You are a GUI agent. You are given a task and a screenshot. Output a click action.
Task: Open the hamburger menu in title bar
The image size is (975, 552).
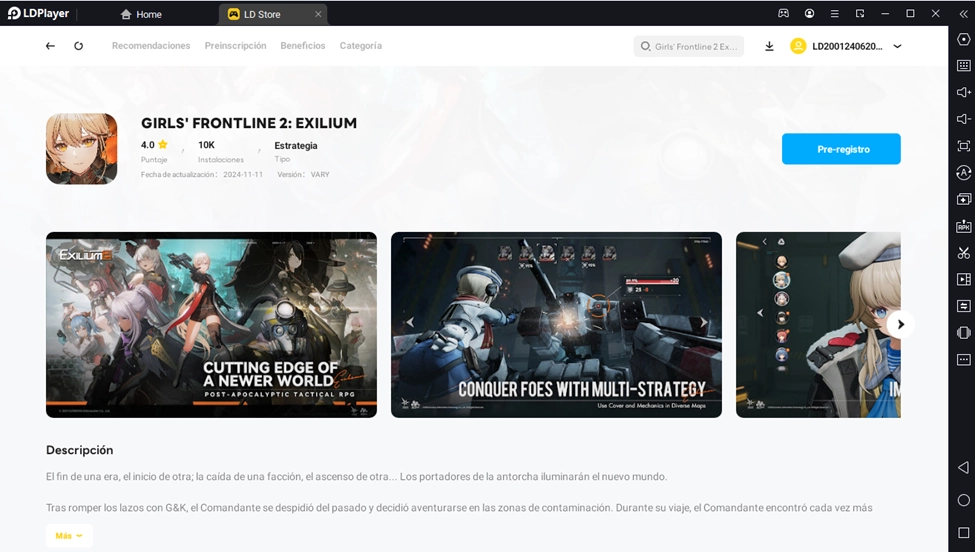point(834,13)
